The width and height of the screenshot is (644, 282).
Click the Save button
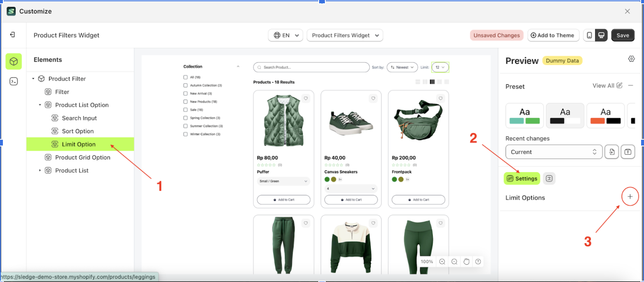(623, 36)
